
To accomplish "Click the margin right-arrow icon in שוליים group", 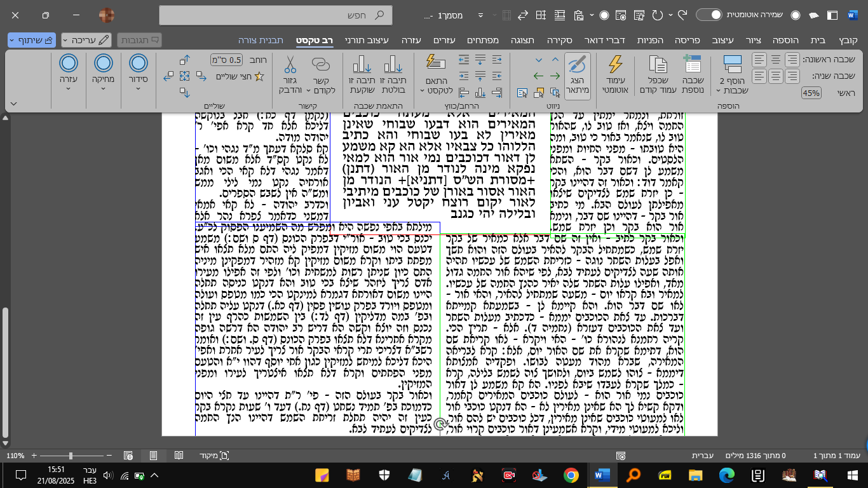I will point(201,76).
